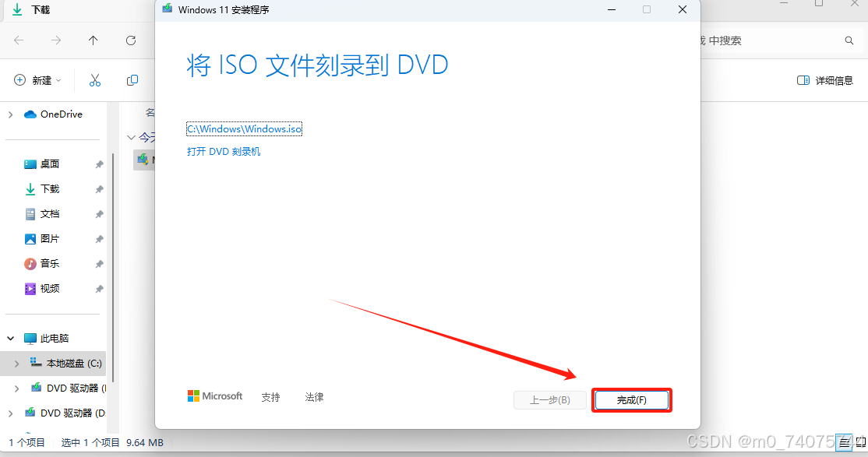868x457 pixels.
Task: Click the Microsoft logo in the installer
Action: click(215, 396)
